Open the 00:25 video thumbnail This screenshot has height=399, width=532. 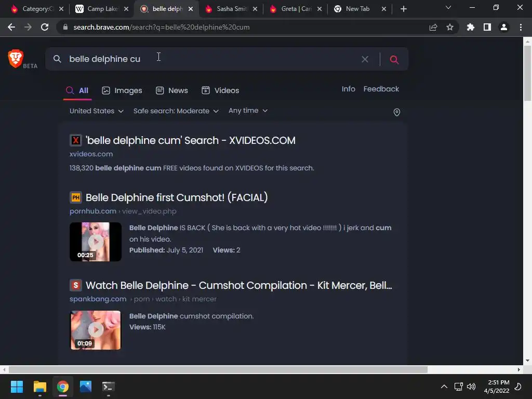[x=96, y=242]
